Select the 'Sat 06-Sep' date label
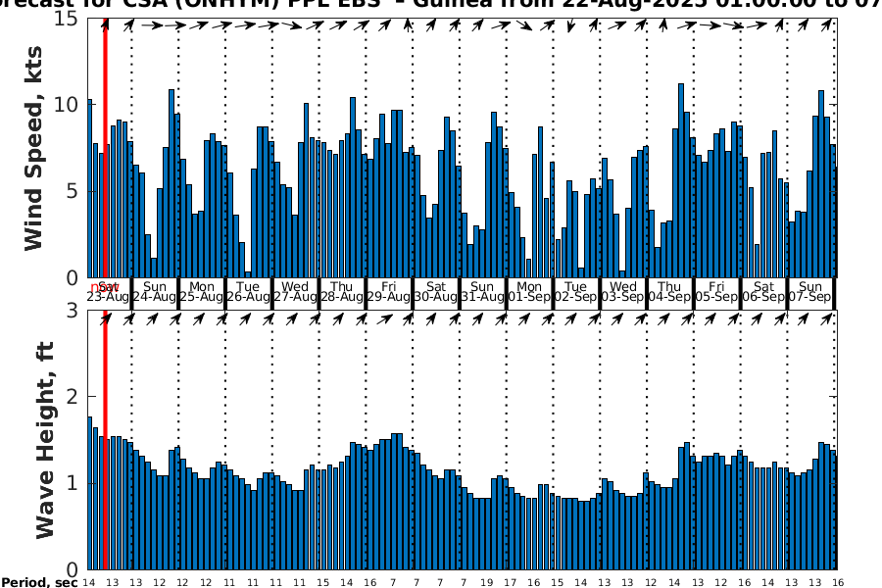The height and width of the screenshot is (588, 882). tap(763, 291)
